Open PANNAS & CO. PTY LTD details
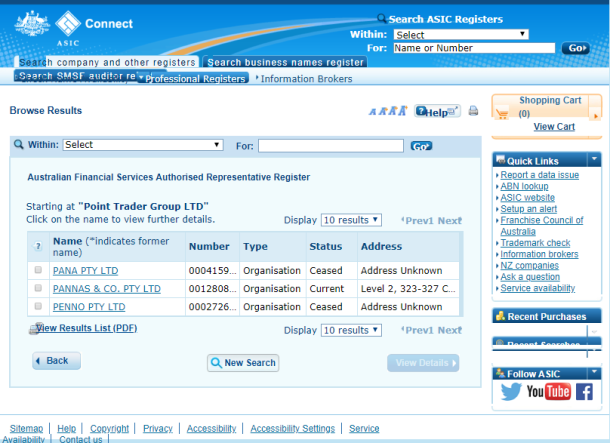 (107, 289)
